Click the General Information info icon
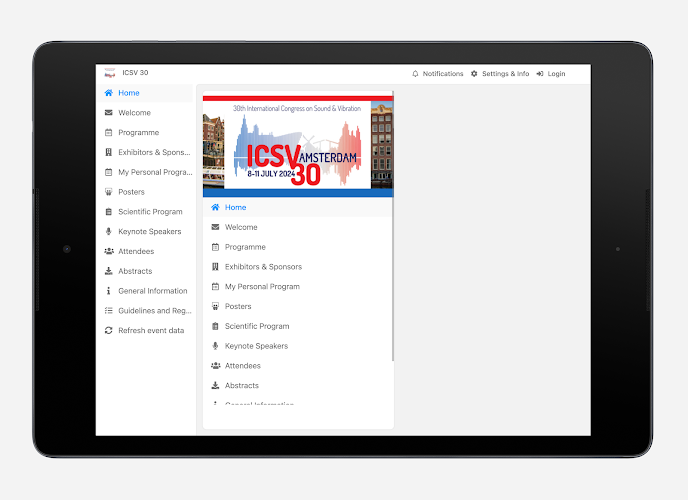Screen dimensions: 688x500 [108, 291]
